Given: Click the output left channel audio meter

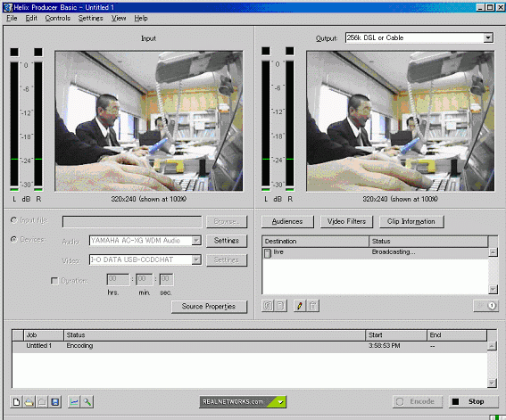Looking at the screenshot, I should point(266,125).
